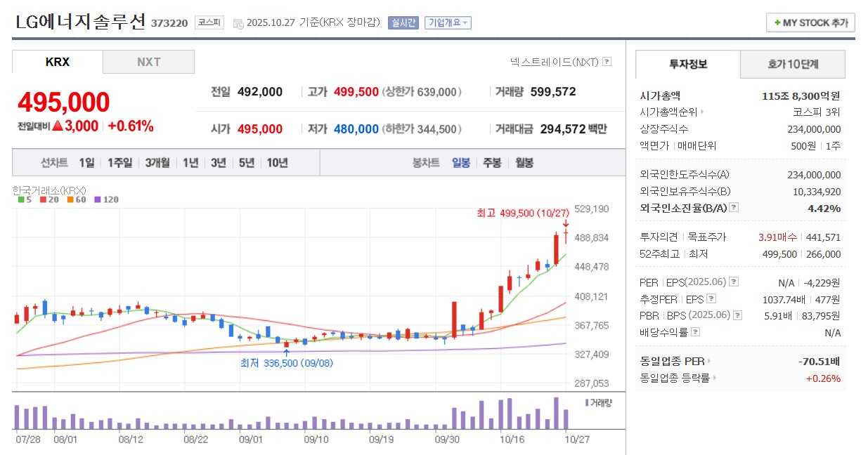Image resolution: width=868 pixels, height=455 pixels.
Task: Click the help icon next to EPS(2025.06)
Action: (x=733, y=283)
